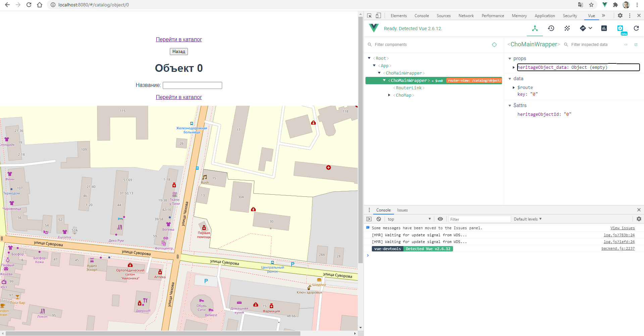Open DevTools settings gear
This screenshot has width=644, height=336.
point(620,16)
